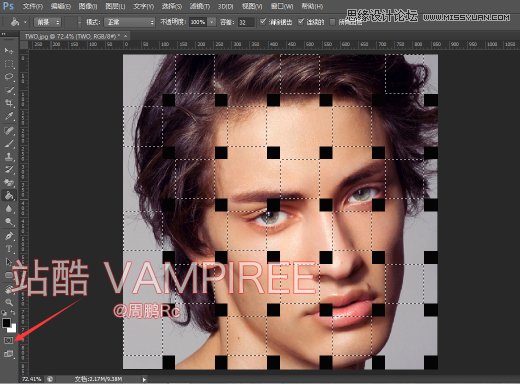Select the Paint Bucket tool in toolbox
This screenshot has height=384, width=520.
(9, 196)
